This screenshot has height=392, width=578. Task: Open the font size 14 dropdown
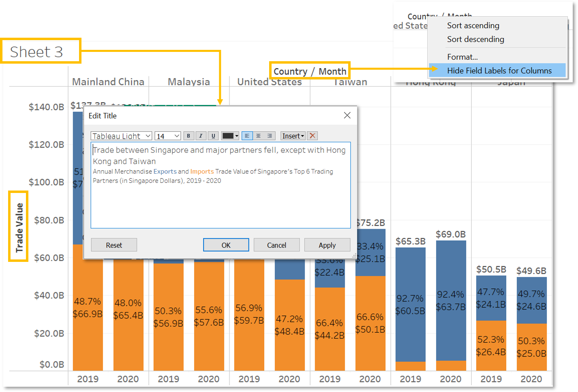click(167, 136)
